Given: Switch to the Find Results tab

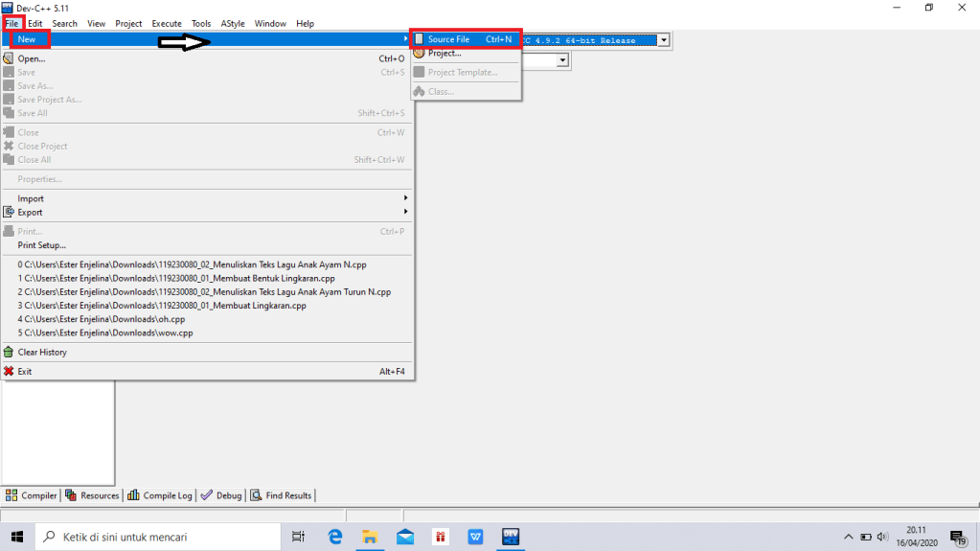Looking at the screenshot, I should point(282,495).
